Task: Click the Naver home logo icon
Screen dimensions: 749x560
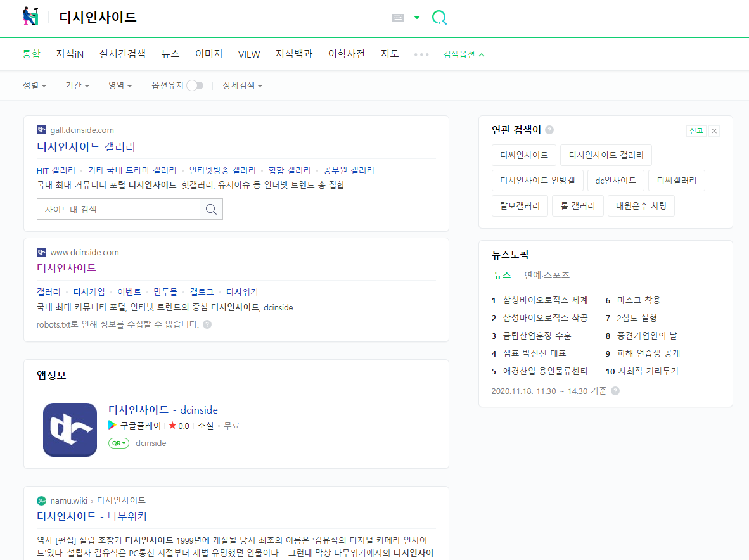Action: 30,17
